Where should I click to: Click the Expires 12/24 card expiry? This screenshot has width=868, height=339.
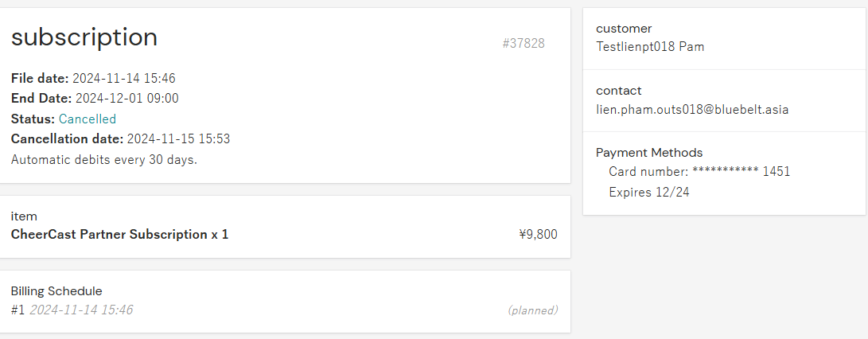pos(649,192)
